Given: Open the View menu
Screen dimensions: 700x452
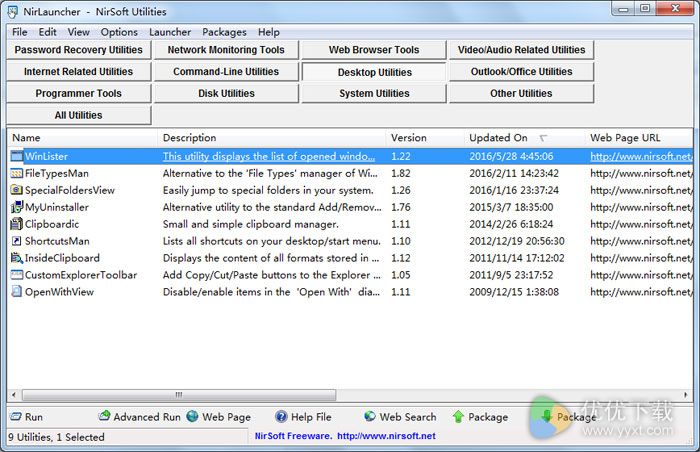Looking at the screenshot, I should pos(79,32).
